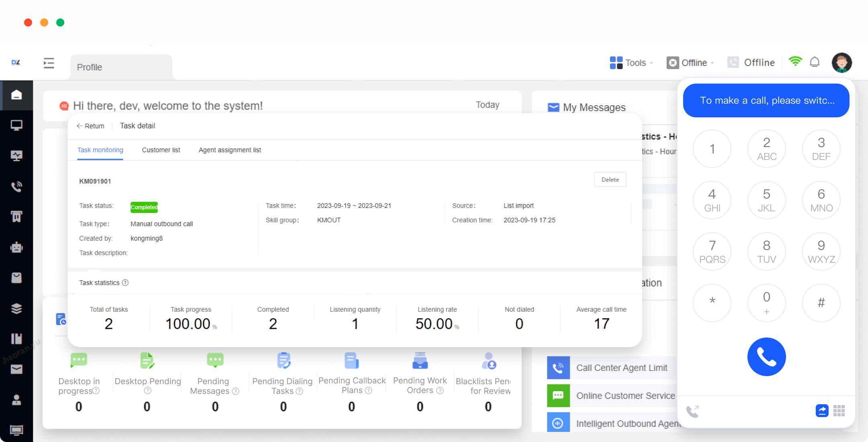
Task: Toggle the agent Offline status indicator
Action: click(x=674, y=62)
